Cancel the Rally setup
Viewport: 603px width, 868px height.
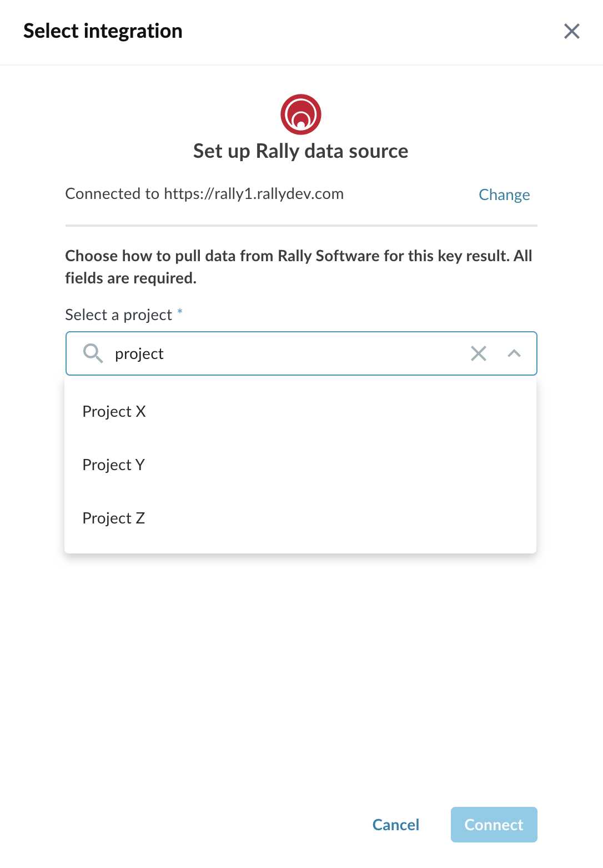[x=396, y=825]
